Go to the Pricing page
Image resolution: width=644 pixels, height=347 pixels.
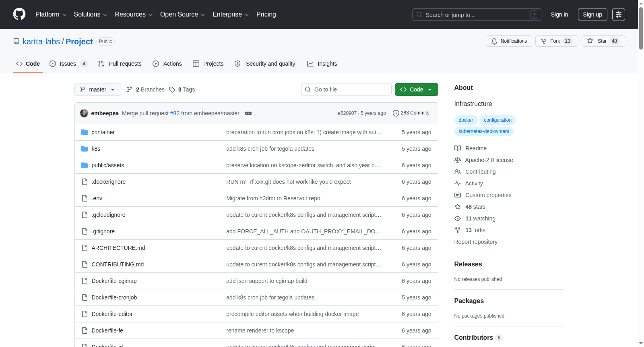266,15
